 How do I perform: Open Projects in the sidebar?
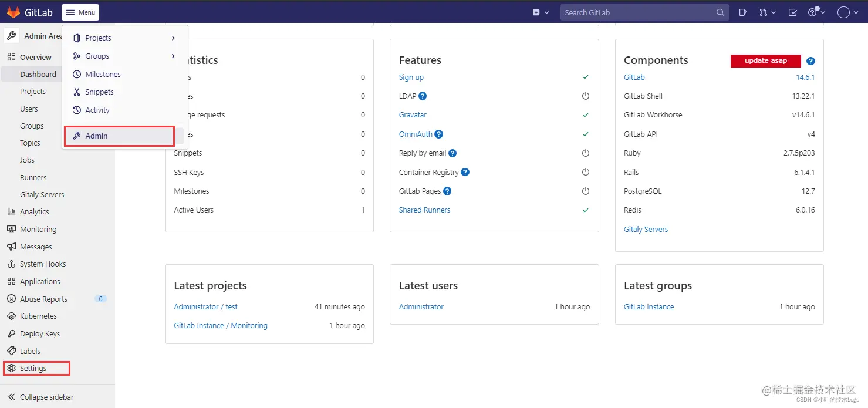tap(33, 91)
